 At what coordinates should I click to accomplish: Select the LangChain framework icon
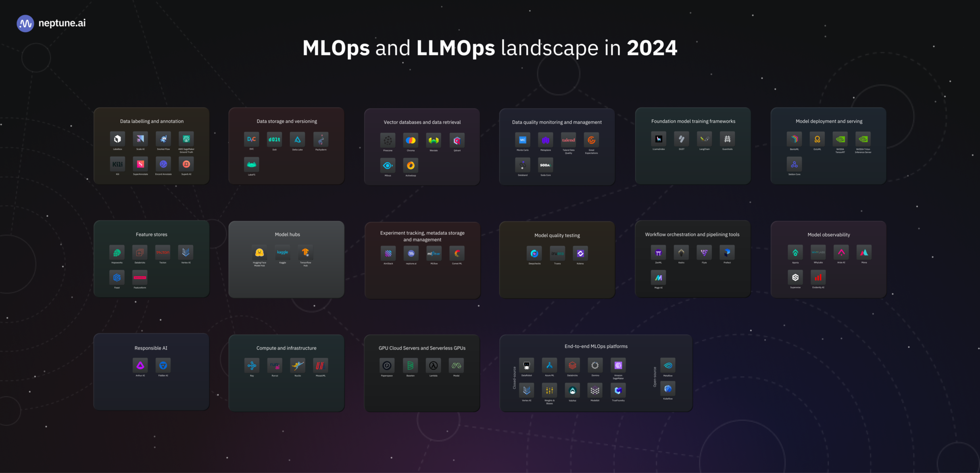[705, 139]
